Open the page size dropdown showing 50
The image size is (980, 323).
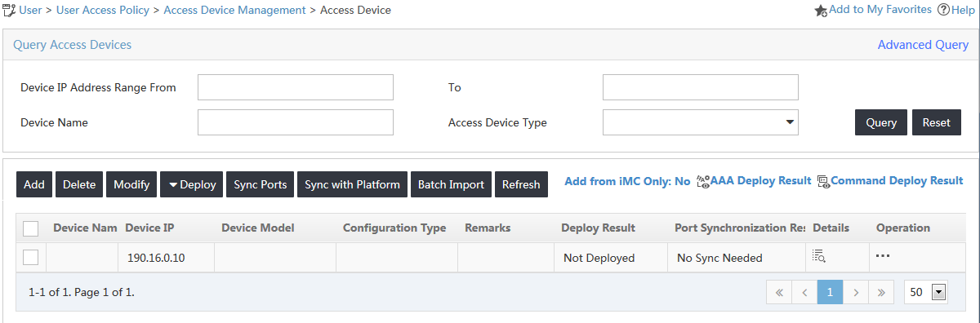point(925,292)
